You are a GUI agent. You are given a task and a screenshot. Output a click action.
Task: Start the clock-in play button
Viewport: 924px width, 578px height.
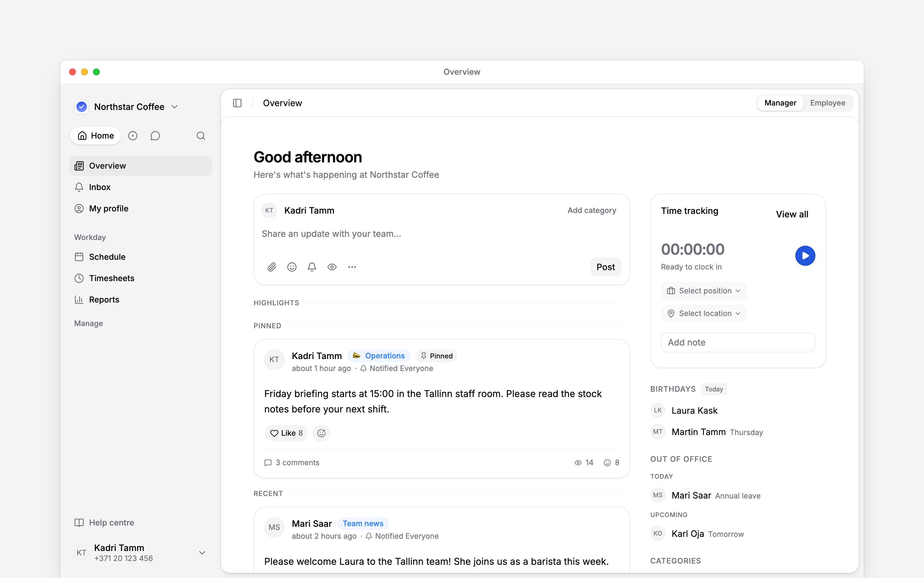point(805,256)
